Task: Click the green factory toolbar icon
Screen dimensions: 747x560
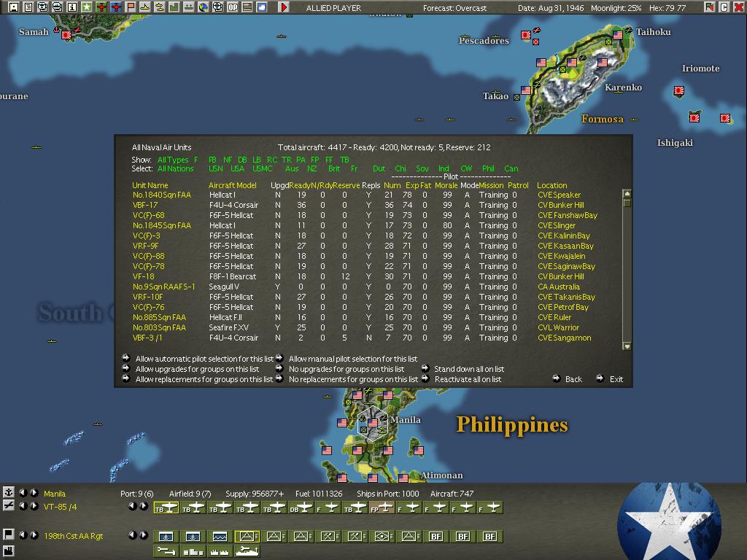Action: coord(174,7)
